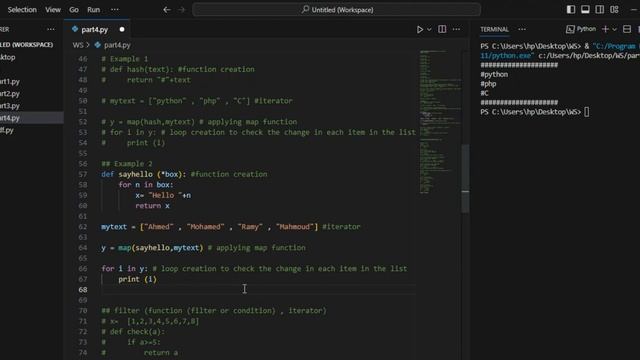Collapse the workspace folder header
The image size is (640, 360).
(x=27, y=44)
